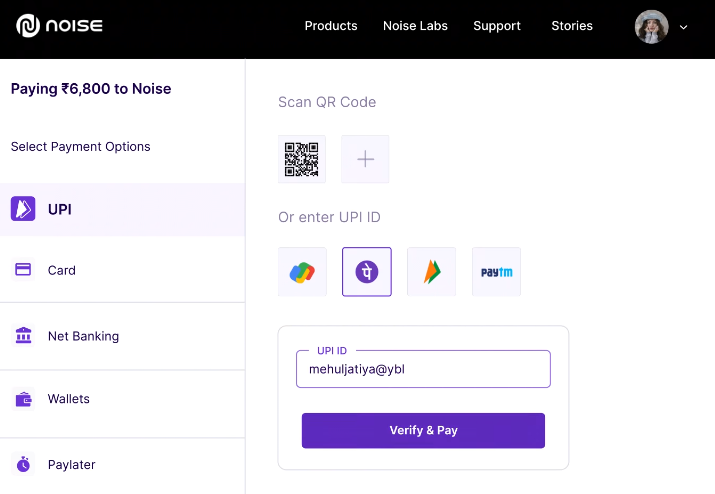Screen dimensions: 715x494
Task: Click the UPI ID input field
Action: click(423, 369)
